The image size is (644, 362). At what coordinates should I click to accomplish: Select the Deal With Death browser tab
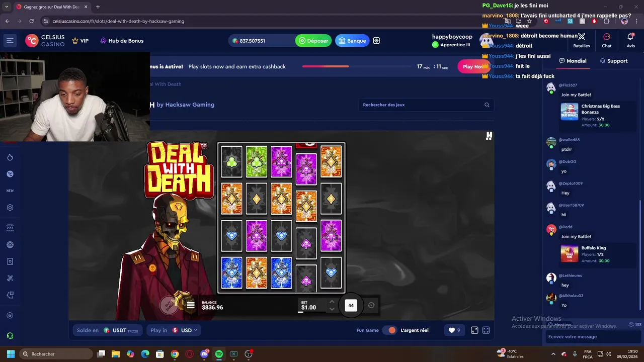[51, 7]
